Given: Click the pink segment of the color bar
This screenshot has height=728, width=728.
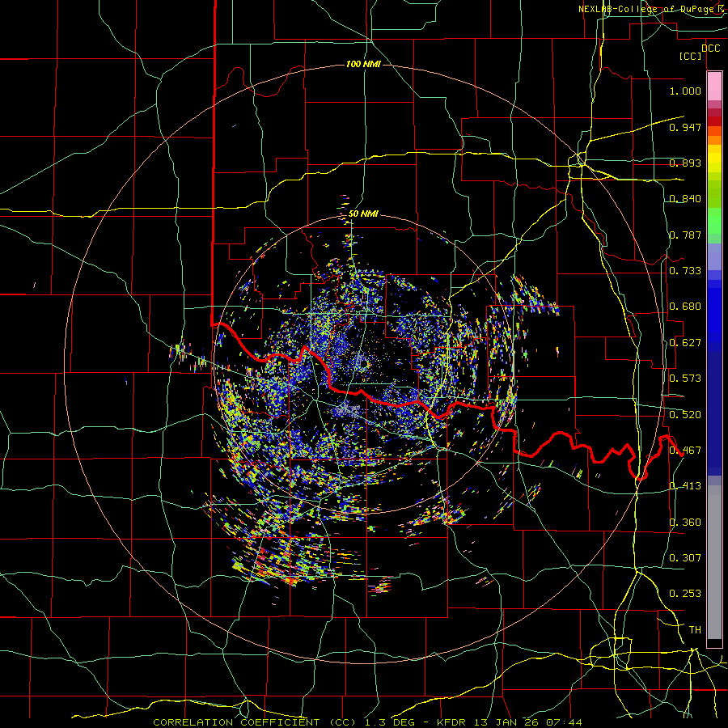Looking at the screenshot, I should 714,86.
